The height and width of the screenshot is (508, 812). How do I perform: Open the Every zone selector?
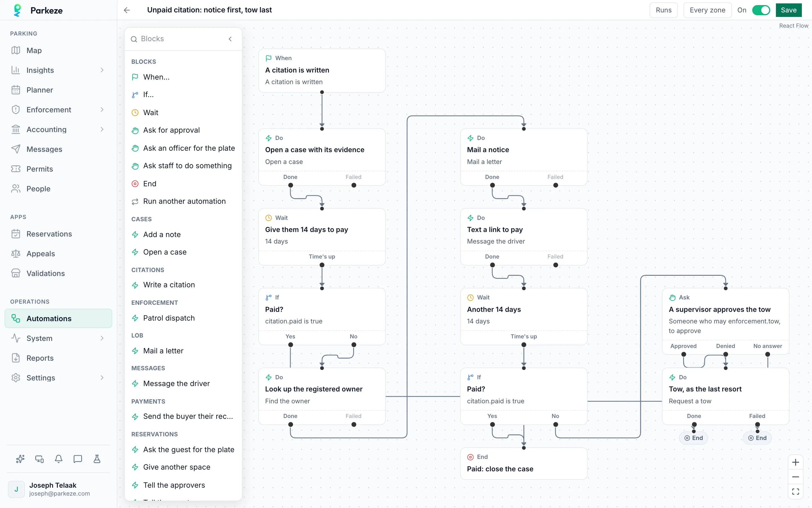click(707, 10)
